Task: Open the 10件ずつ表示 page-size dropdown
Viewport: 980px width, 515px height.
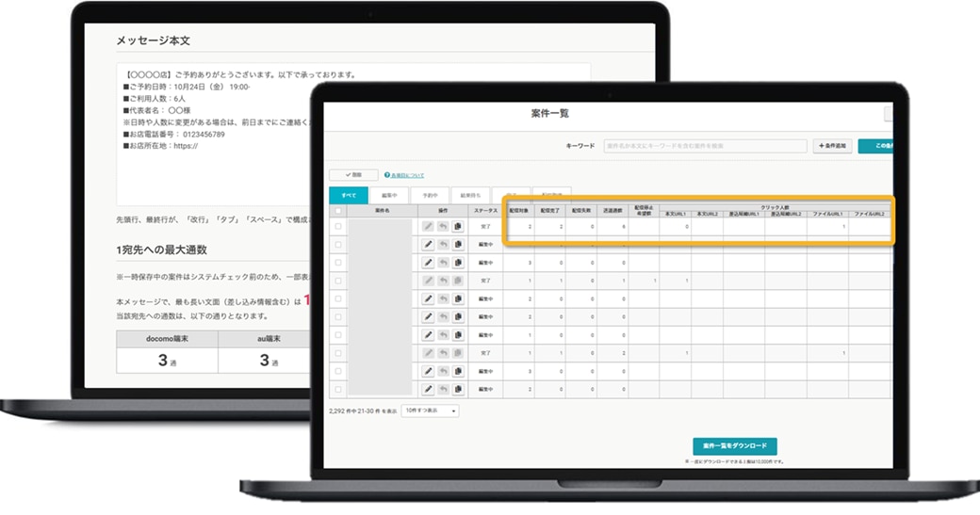Action: pos(430,410)
